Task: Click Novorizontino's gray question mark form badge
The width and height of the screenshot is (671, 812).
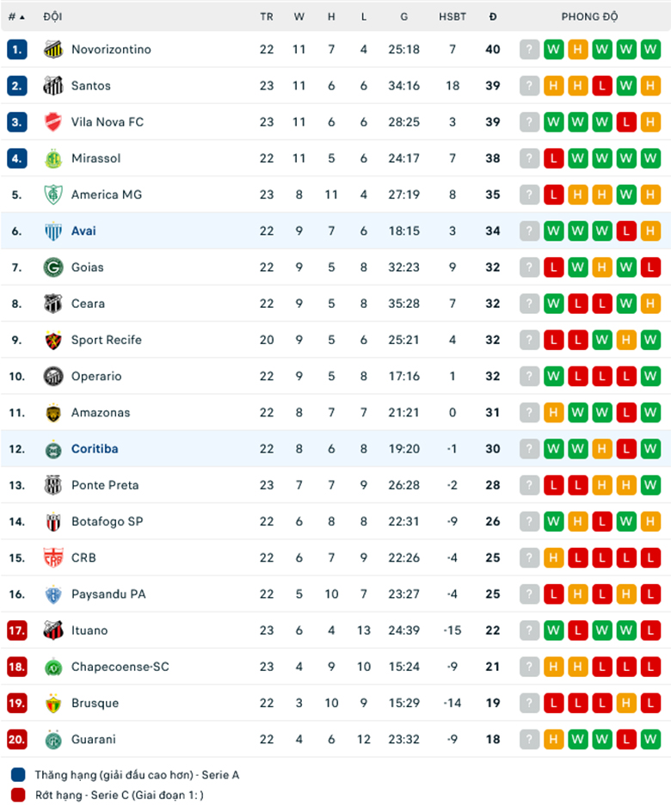Action: [530, 50]
